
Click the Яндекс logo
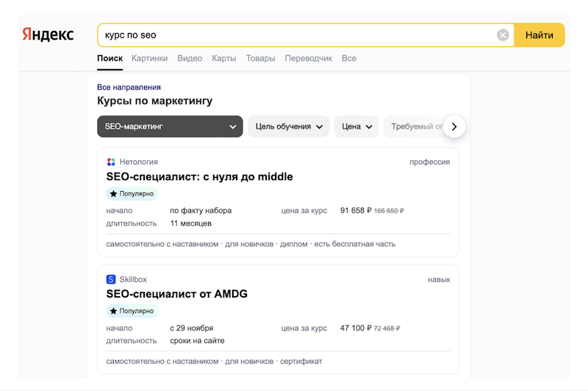click(x=48, y=35)
